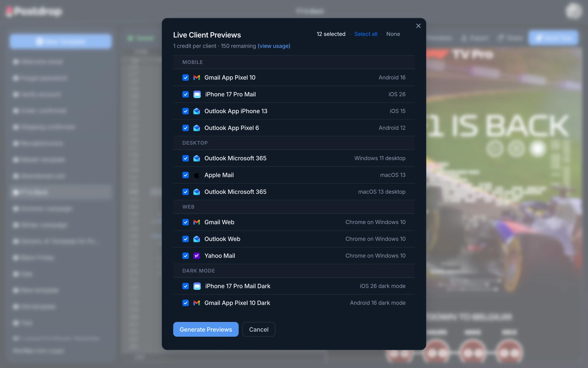Click the Android 12 text
Image resolution: width=588 pixels, height=368 pixels.
point(392,128)
